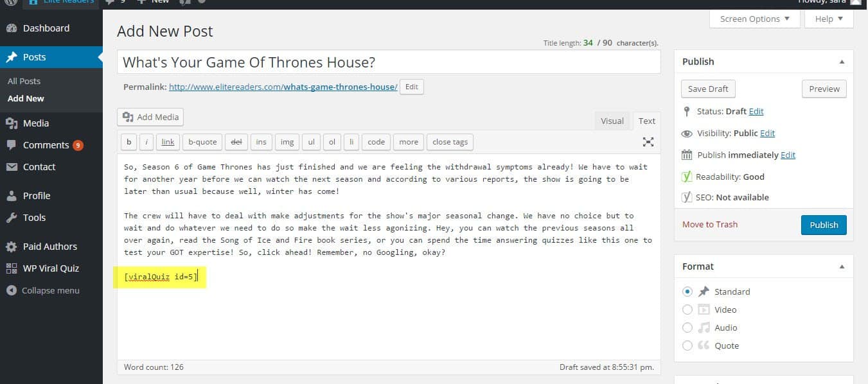Select the Standard post format radio
Screen dimensions: 868x384
pos(687,292)
